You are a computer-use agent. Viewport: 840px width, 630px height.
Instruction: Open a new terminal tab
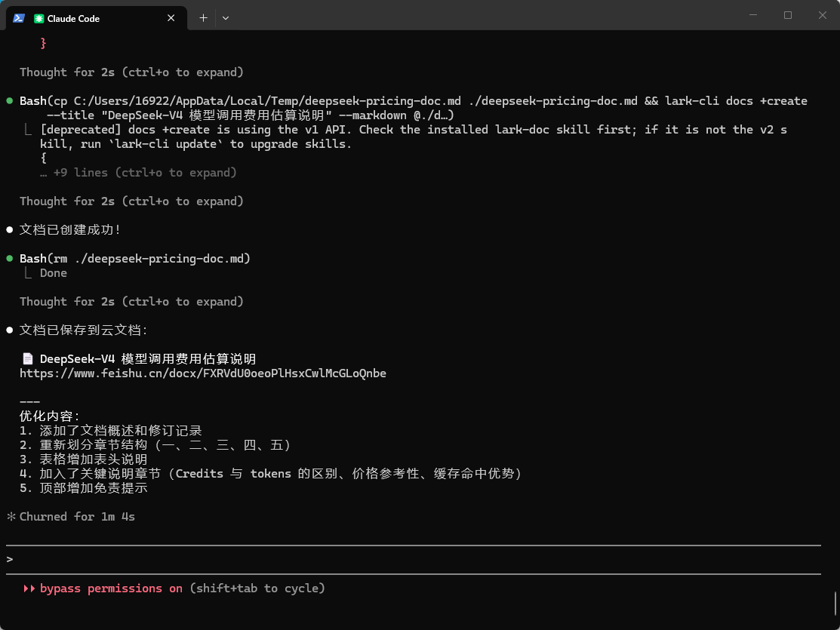(x=203, y=18)
